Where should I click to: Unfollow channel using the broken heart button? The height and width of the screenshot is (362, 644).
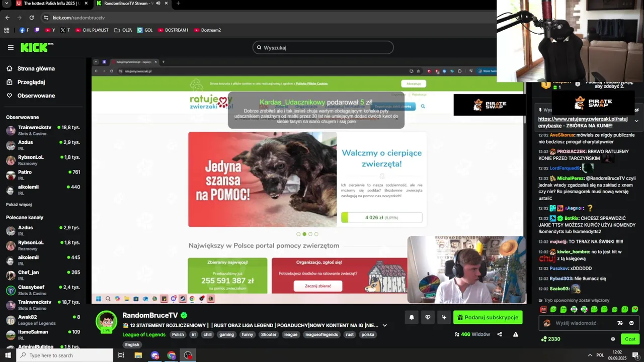pyautogui.click(x=428, y=317)
